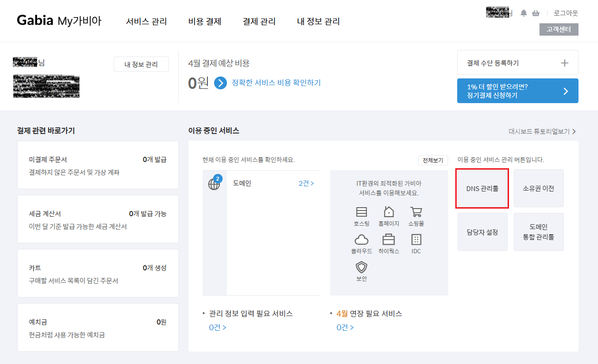This screenshot has width=598, height=364.
Task: Open the 비용 결제 menu
Action: (205, 21)
